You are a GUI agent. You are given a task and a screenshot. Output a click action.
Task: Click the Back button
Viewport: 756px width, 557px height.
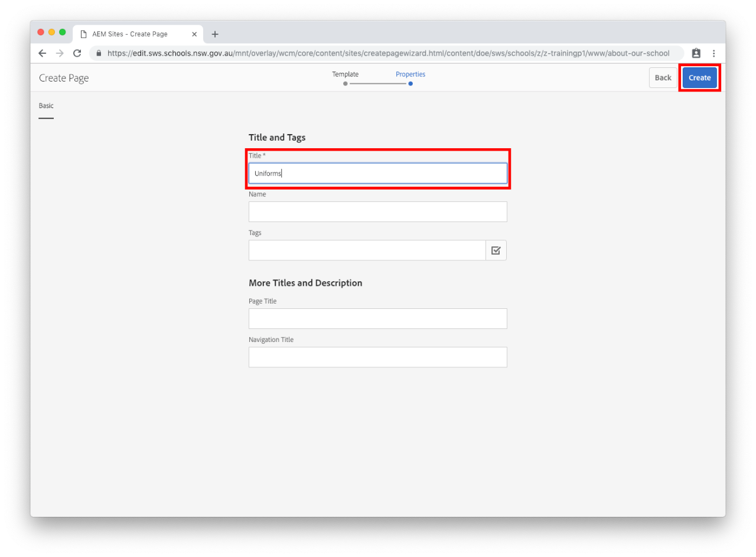click(x=663, y=78)
